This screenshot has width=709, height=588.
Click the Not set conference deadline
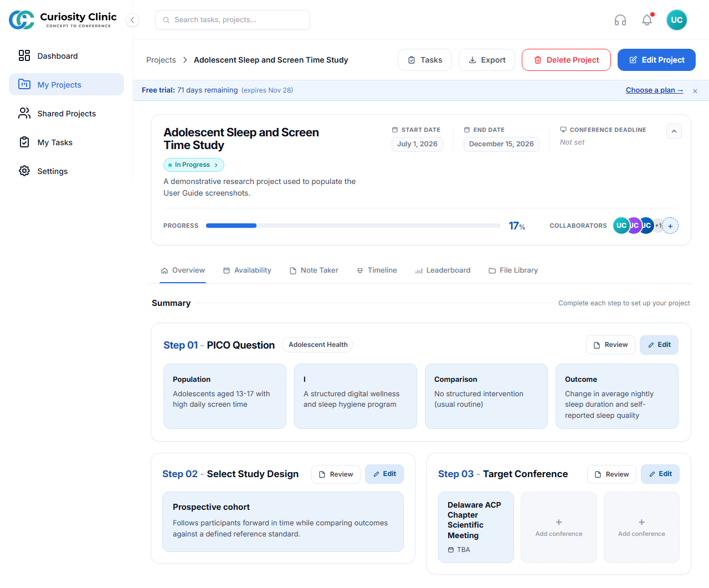572,142
